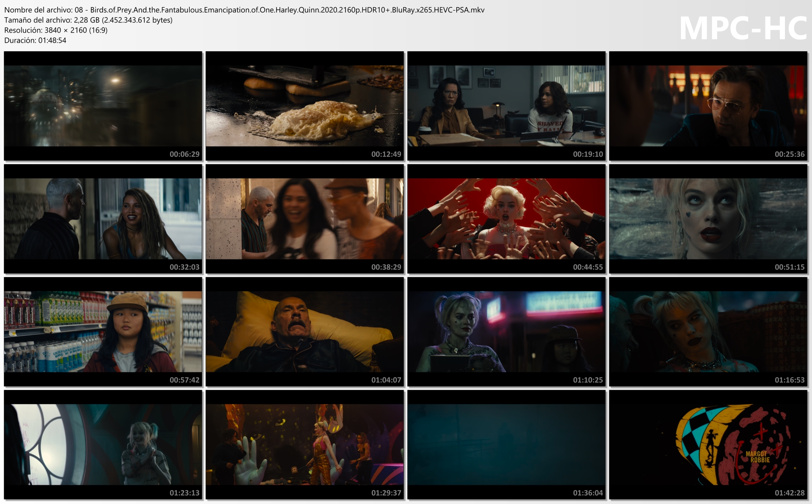Click the 00:38:29 timestamp label
812x504 pixels.
386,267
